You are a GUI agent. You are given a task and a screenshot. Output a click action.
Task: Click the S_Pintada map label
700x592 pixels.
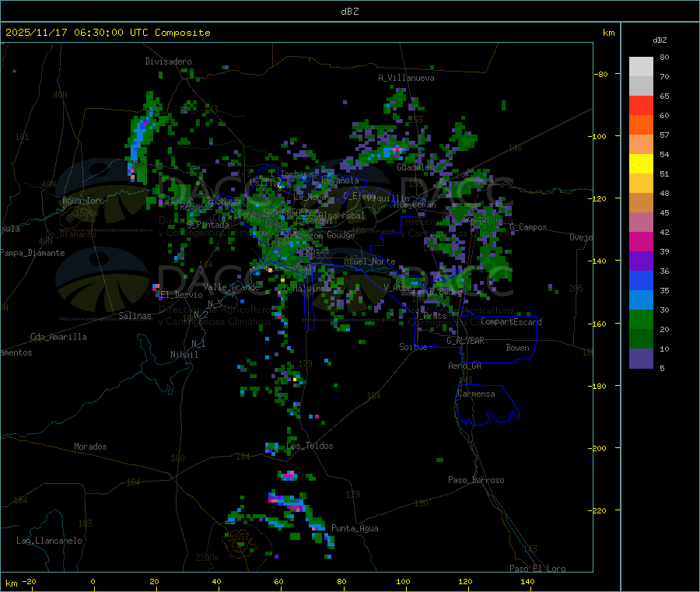coord(208,225)
